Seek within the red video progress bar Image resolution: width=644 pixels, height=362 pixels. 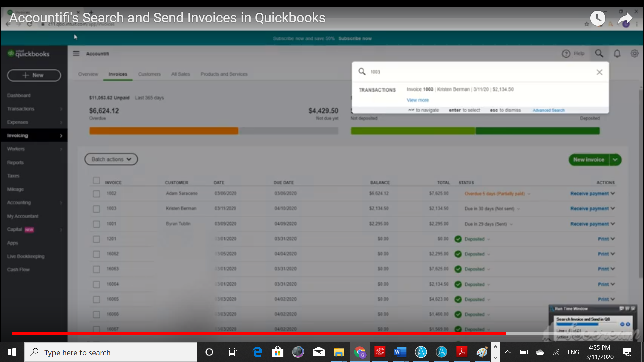click(x=258, y=333)
